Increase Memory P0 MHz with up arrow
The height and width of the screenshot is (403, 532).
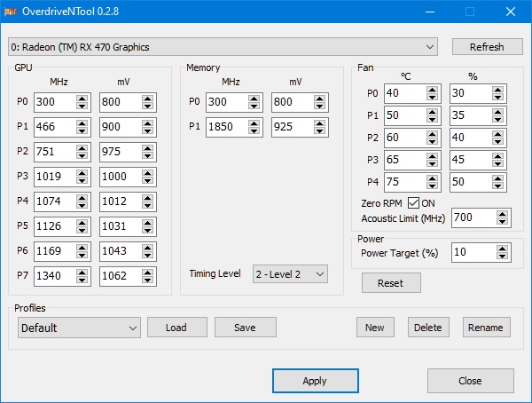254,99
